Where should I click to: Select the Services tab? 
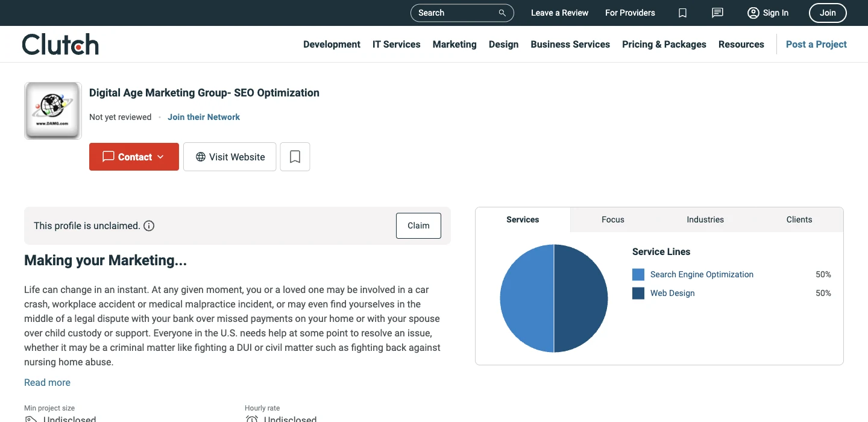tap(523, 219)
